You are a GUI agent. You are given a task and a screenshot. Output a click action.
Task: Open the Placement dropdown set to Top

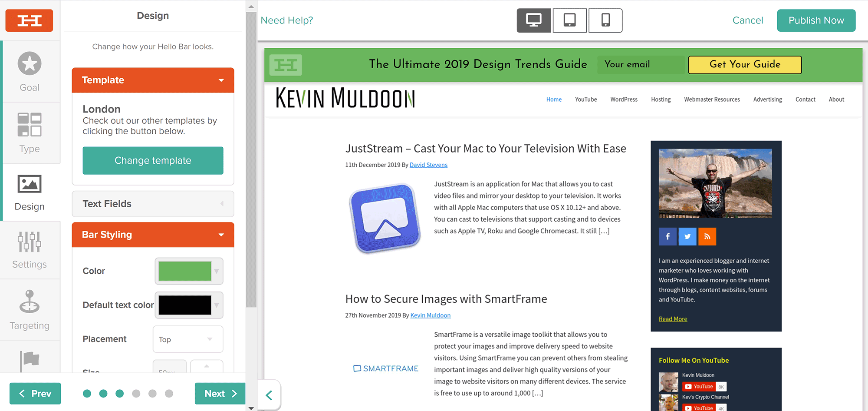click(x=188, y=339)
